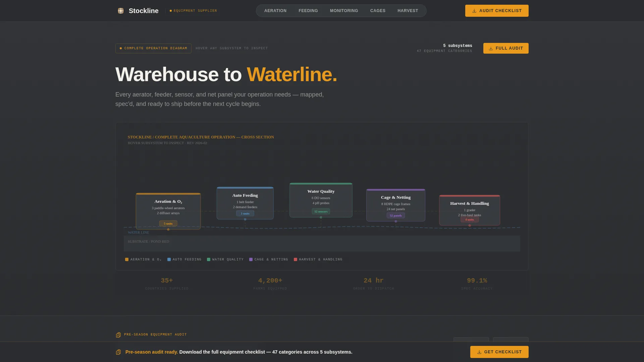This screenshot has height=362, width=644.
Task: Click the download icon in Audit Checklist button
Action: point(474,11)
